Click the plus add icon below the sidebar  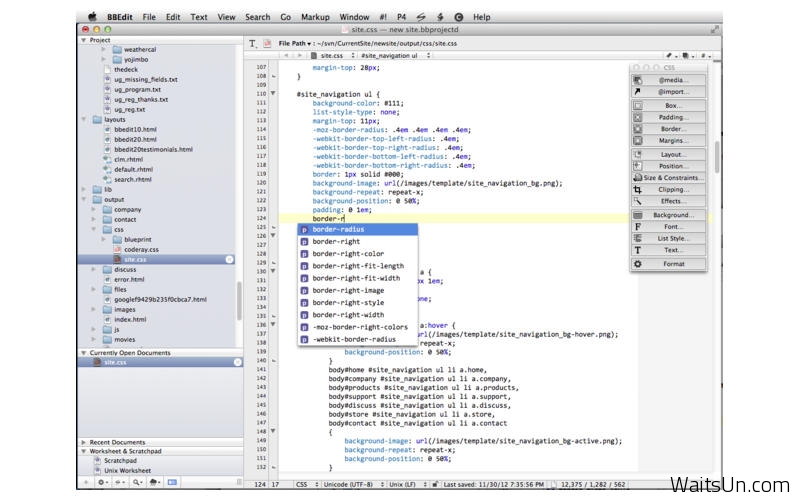86,482
